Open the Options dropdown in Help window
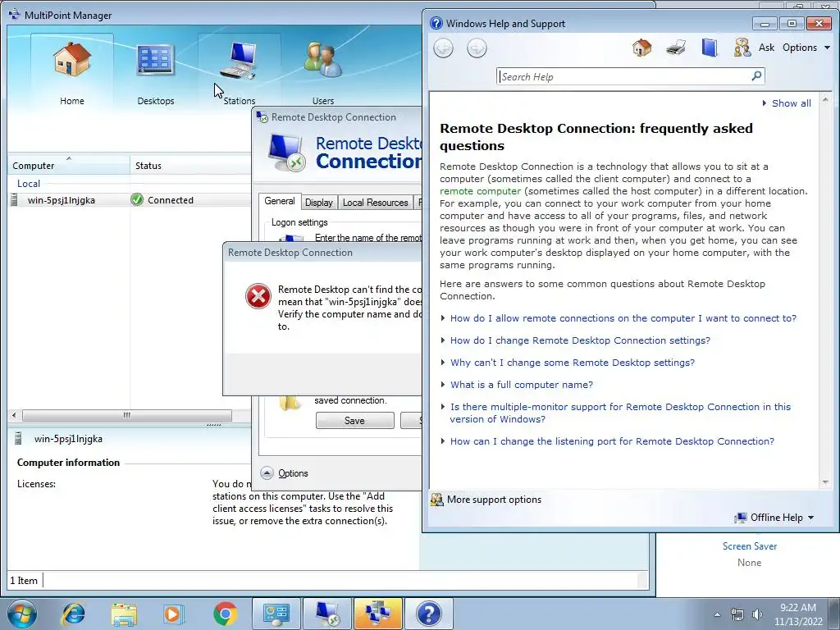The width and height of the screenshot is (840, 630). (x=806, y=48)
